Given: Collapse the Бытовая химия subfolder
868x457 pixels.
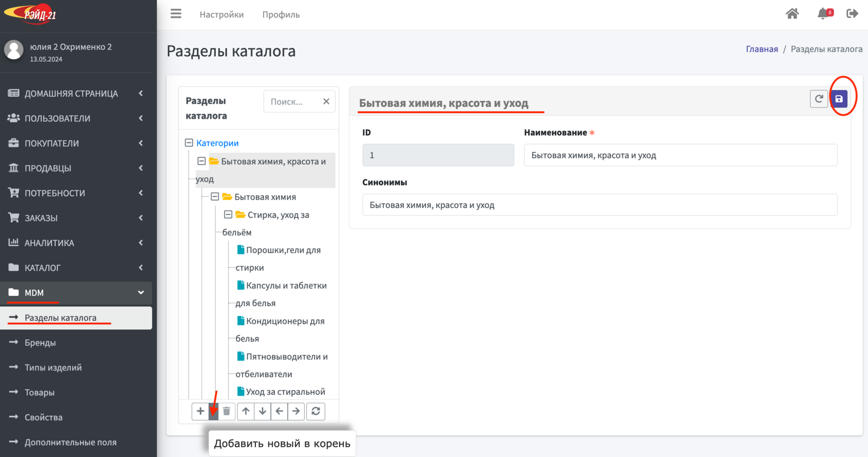Looking at the screenshot, I should click(x=215, y=197).
